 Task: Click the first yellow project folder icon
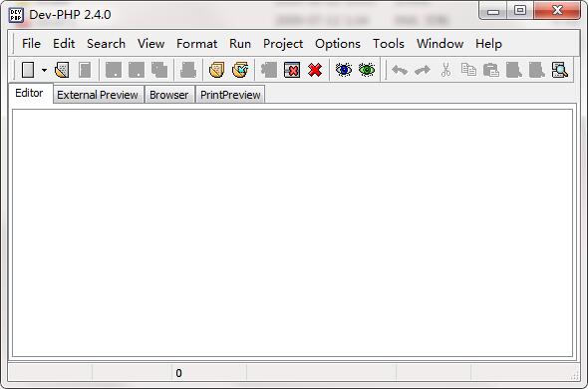216,70
